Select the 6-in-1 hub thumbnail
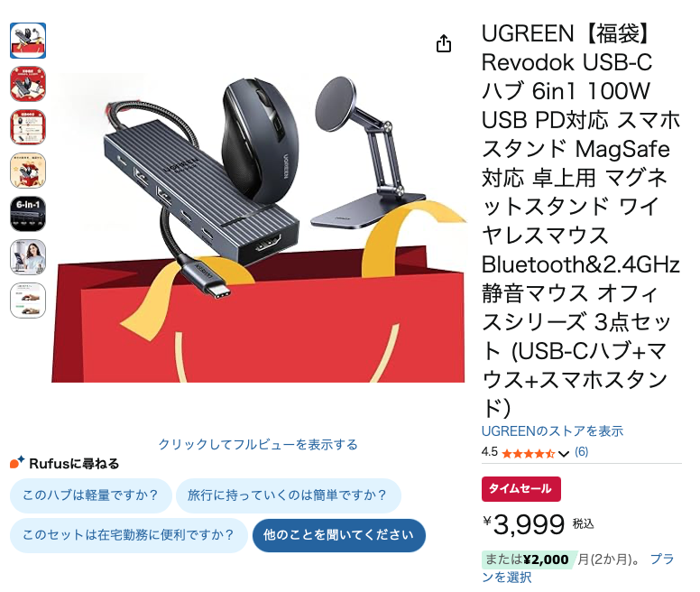 tap(28, 214)
